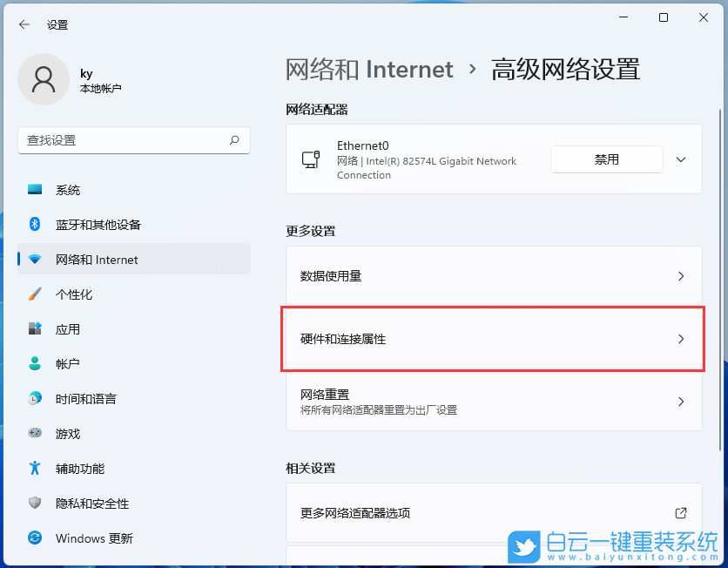This screenshot has width=728, height=568.
Task: Open 数据使用量 settings
Action: click(x=493, y=276)
